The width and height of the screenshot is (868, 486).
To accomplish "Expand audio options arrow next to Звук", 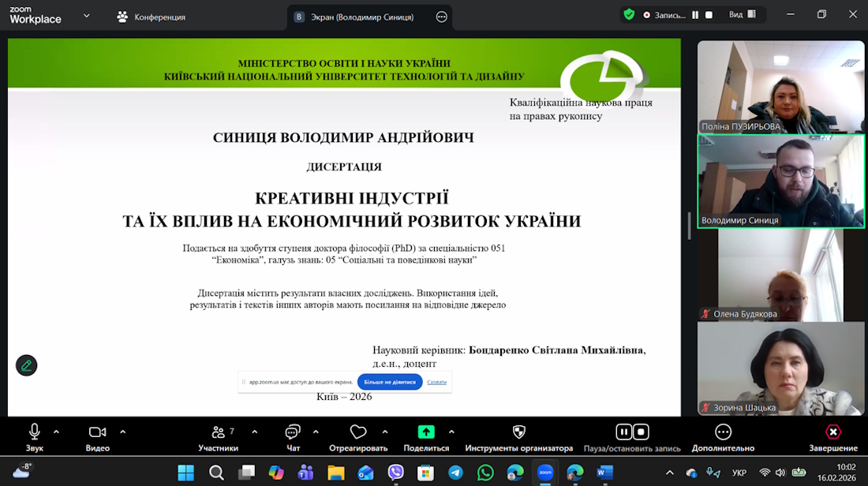I will pos(56,432).
